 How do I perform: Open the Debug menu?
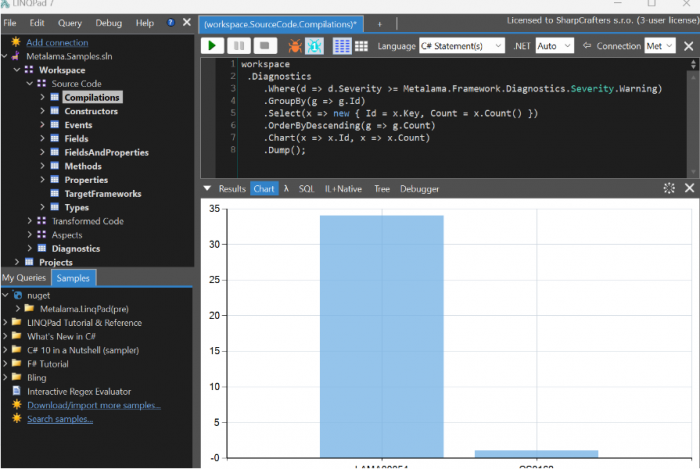coord(108,23)
